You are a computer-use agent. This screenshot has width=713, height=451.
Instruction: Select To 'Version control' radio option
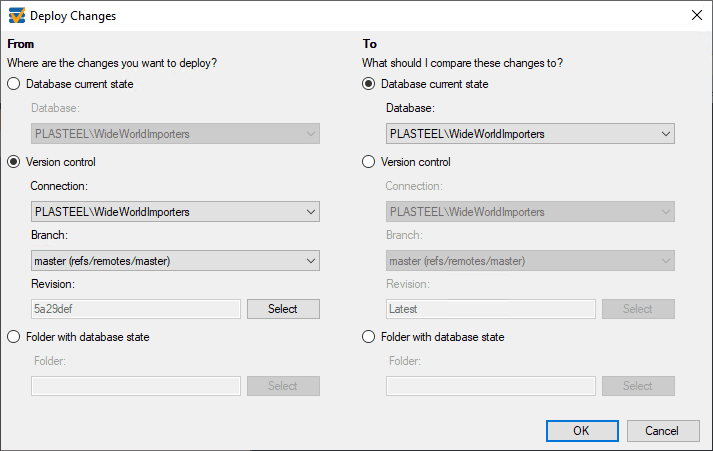(x=368, y=162)
